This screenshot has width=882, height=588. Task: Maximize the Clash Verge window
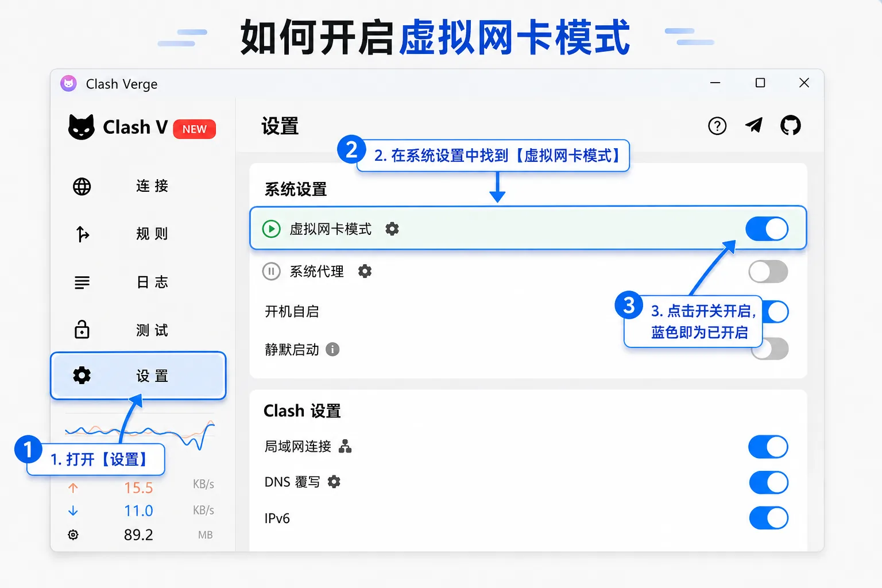pos(760,83)
